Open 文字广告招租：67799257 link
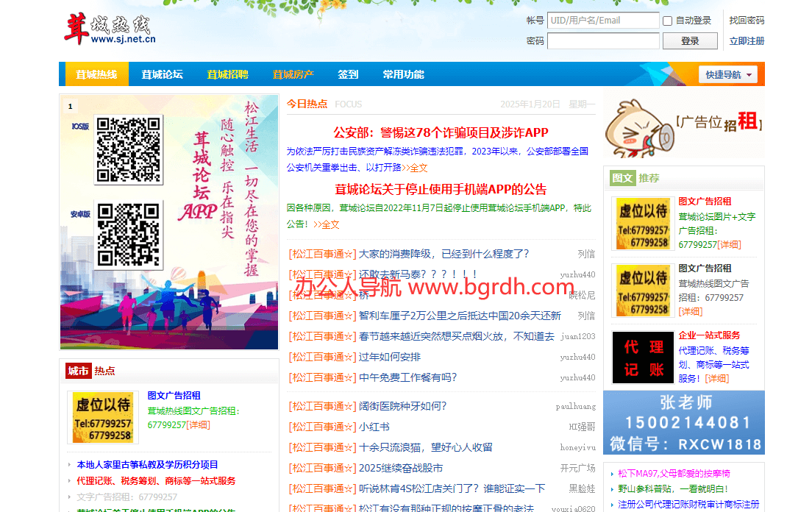The height and width of the screenshot is (512, 812). tap(127, 497)
